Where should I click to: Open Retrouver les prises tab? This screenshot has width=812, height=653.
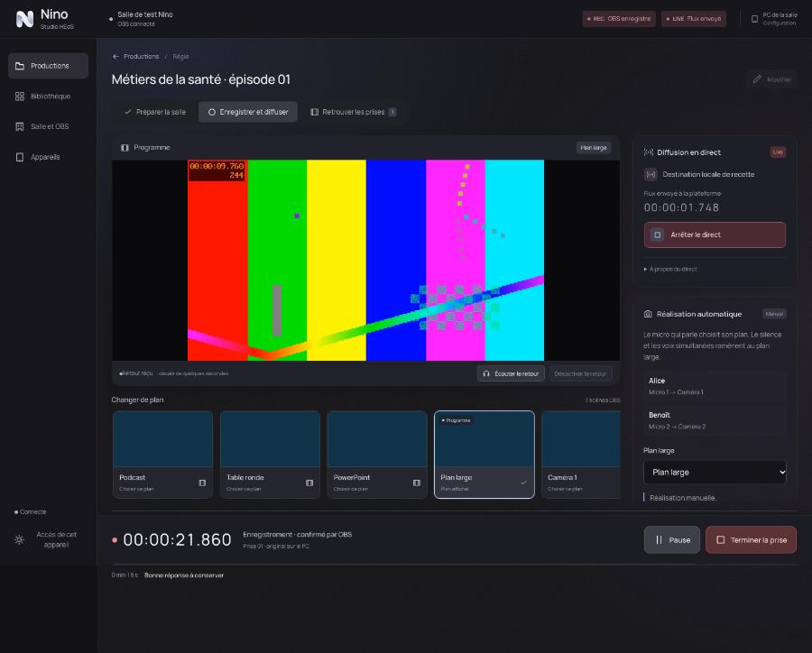(x=353, y=112)
